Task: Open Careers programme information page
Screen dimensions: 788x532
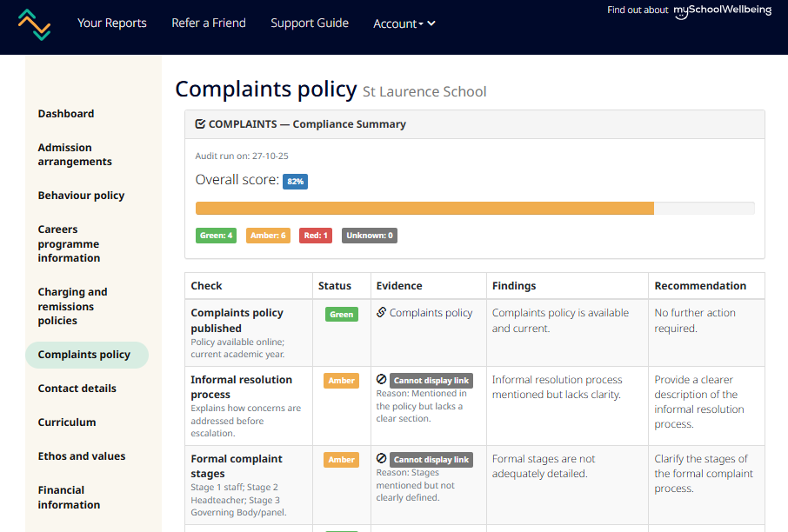Action: click(69, 244)
